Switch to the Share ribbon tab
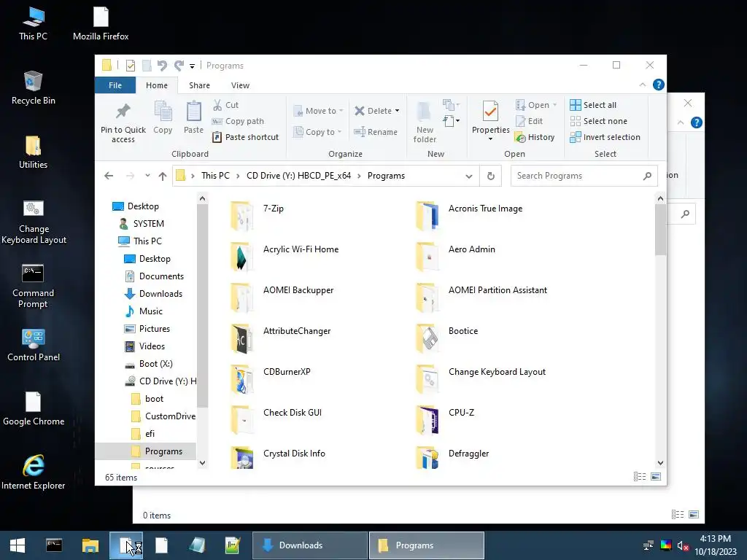Screen dimensions: 747x560 pyautogui.click(x=199, y=85)
